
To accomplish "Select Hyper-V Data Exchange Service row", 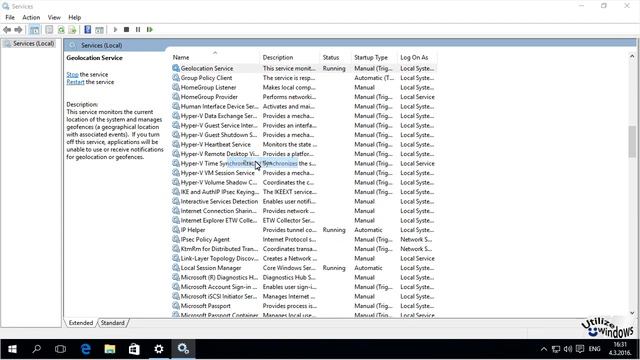I will tap(304, 116).
